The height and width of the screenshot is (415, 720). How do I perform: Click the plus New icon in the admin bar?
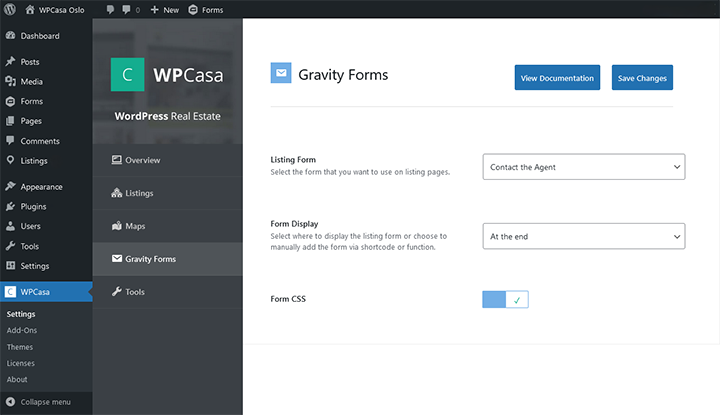(155, 10)
